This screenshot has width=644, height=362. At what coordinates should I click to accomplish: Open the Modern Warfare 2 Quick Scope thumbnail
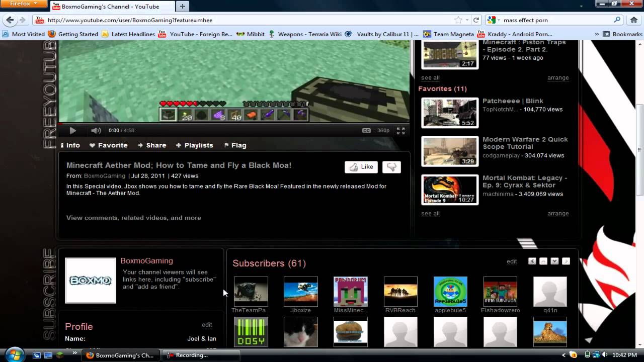[450, 151]
